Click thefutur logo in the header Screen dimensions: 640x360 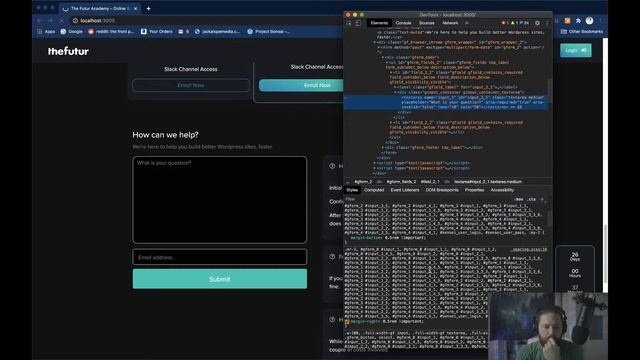pos(68,51)
